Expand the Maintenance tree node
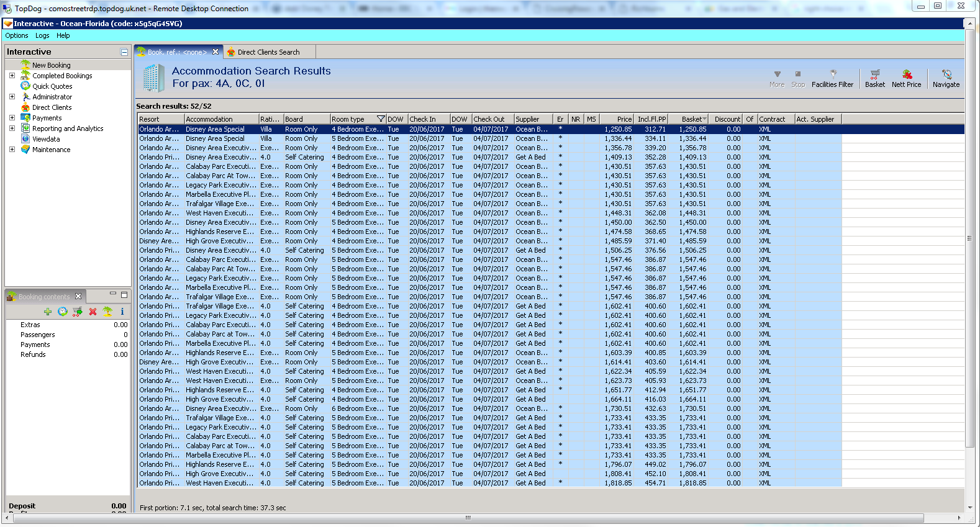This screenshot has width=980, height=527. click(x=12, y=150)
